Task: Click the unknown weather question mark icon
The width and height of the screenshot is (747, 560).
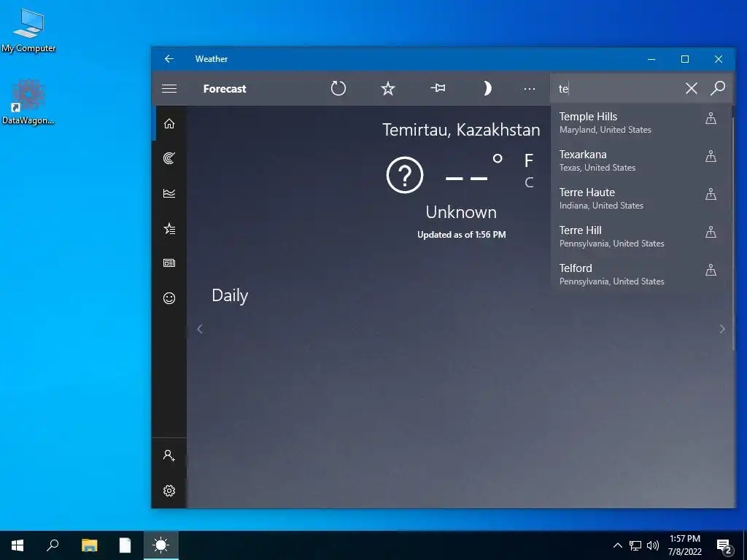Action: point(404,175)
